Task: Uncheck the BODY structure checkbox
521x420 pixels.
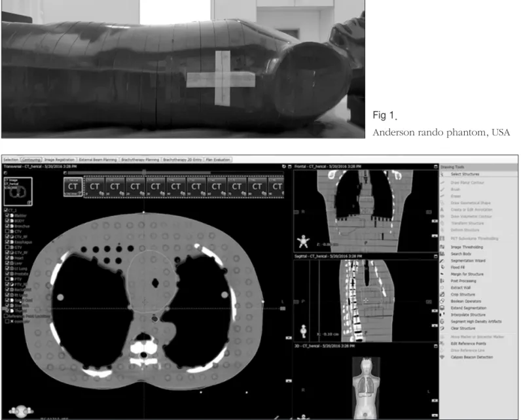Action: pyautogui.click(x=7, y=220)
